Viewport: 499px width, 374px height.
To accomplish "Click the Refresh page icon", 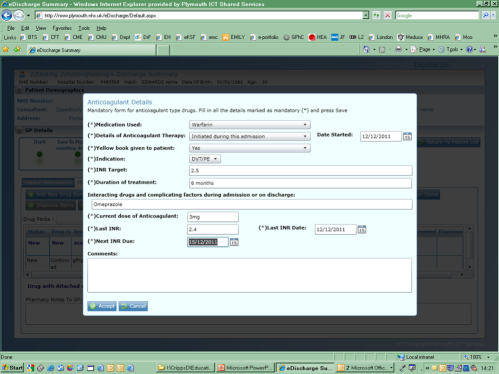I will coord(376,15).
